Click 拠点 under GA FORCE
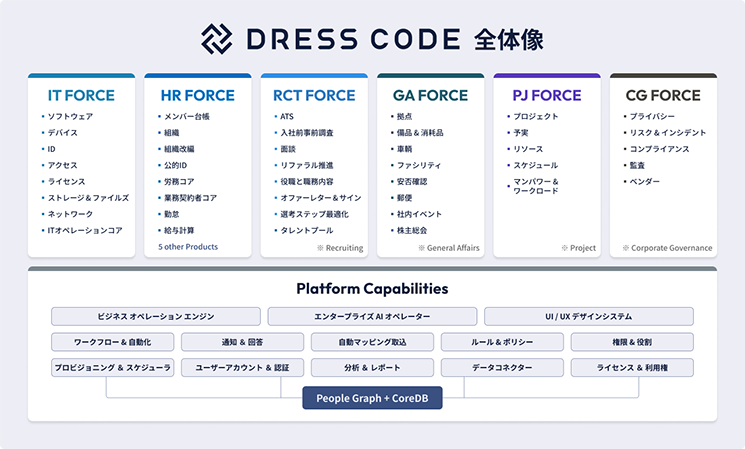The image size is (745, 449). point(404,116)
